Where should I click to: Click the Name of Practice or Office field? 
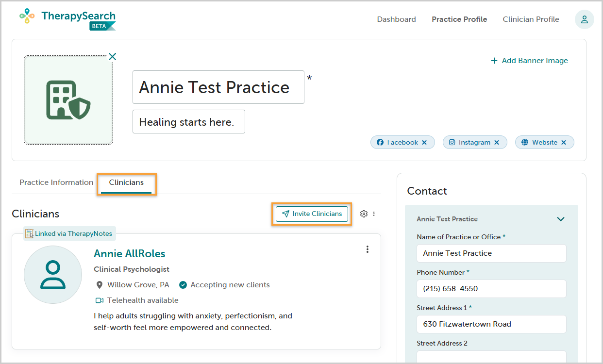pyautogui.click(x=491, y=253)
